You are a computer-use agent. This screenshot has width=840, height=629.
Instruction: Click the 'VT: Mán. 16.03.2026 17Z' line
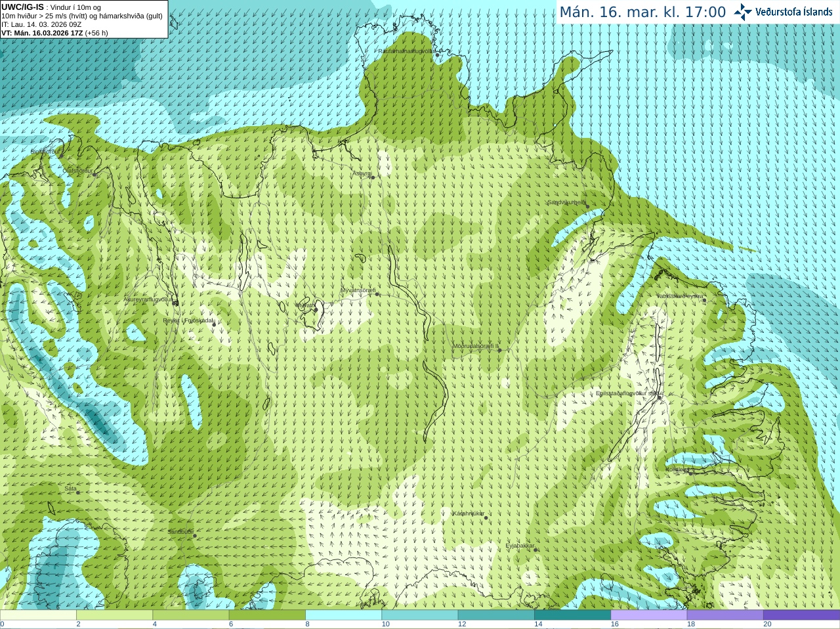(x=54, y=33)
